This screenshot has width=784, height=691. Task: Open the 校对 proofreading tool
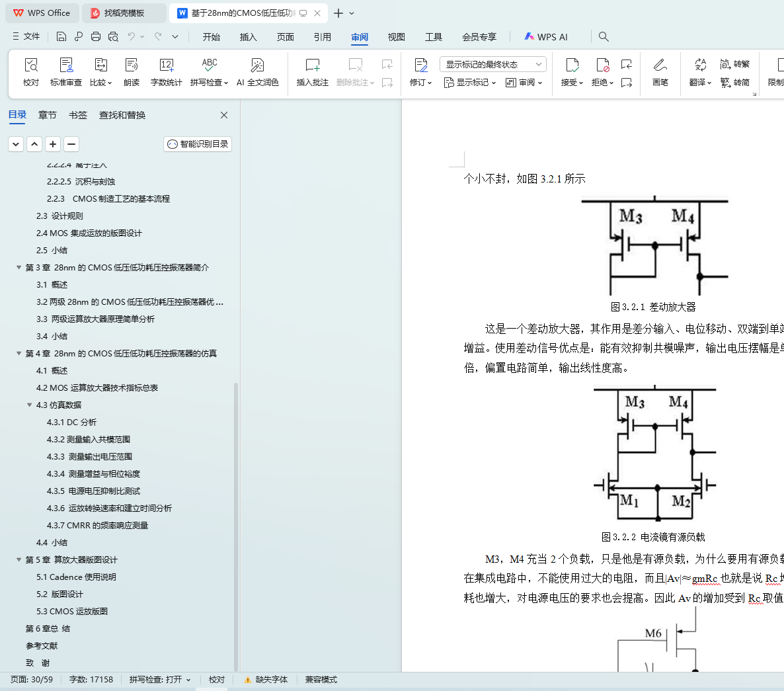(31, 72)
